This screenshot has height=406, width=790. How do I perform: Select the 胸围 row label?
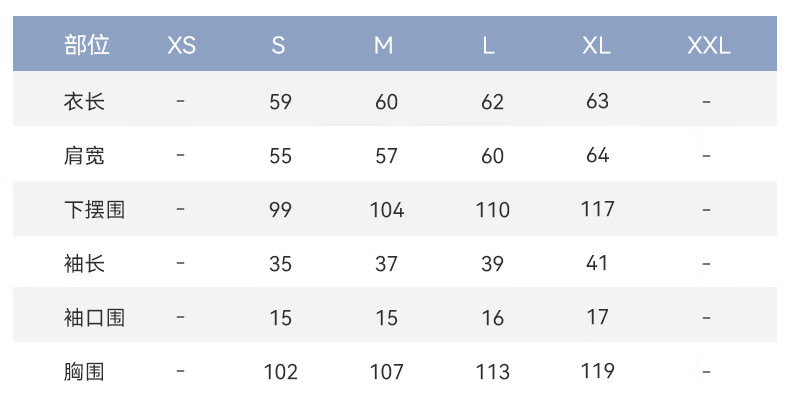(x=84, y=372)
